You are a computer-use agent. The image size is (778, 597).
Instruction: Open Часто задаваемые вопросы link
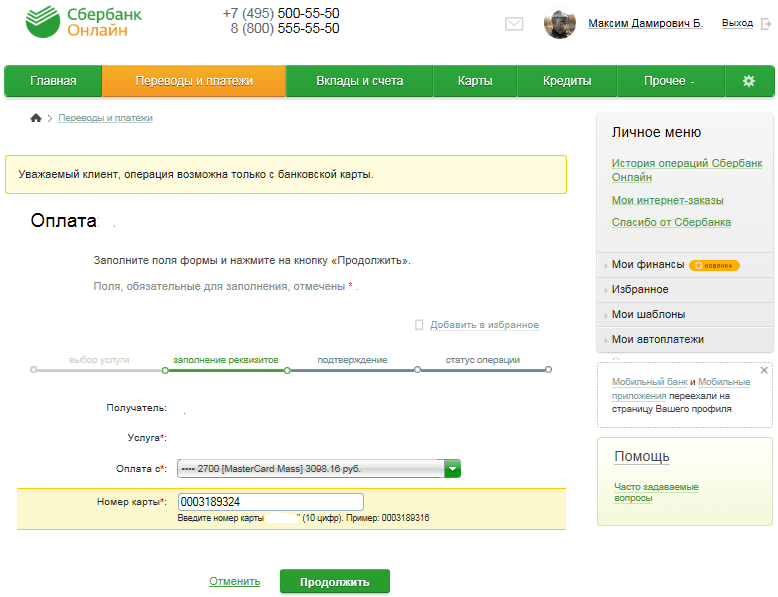656,492
